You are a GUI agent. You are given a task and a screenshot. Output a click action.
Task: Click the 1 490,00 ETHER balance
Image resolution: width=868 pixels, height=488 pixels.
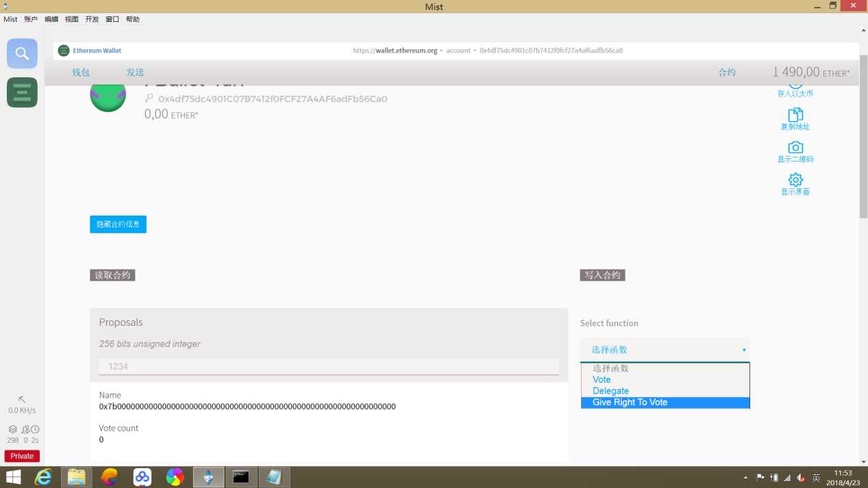(810, 72)
